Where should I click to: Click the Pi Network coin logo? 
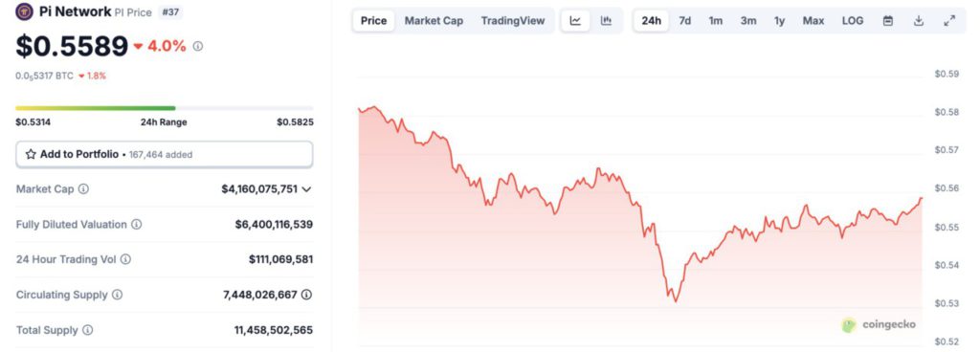[24, 11]
